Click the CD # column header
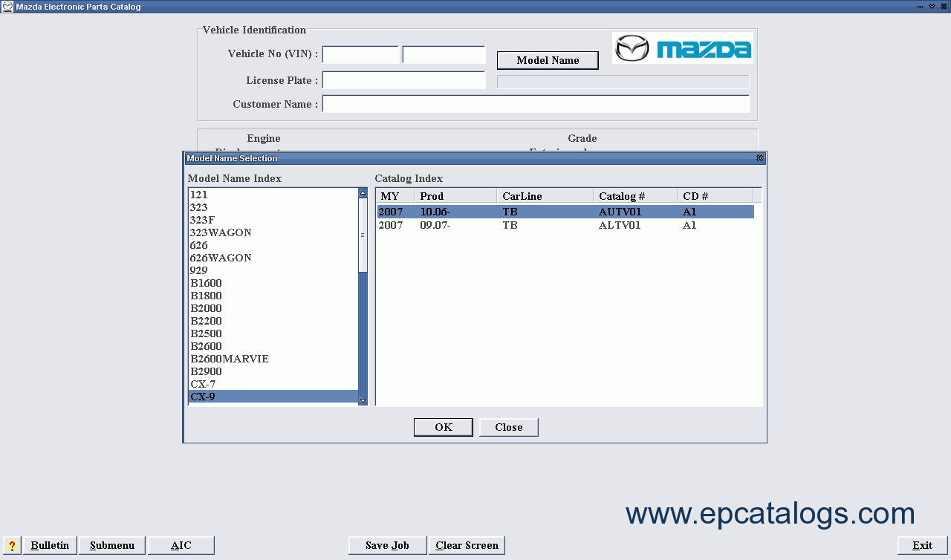951x560 pixels. (x=715, y=196)
